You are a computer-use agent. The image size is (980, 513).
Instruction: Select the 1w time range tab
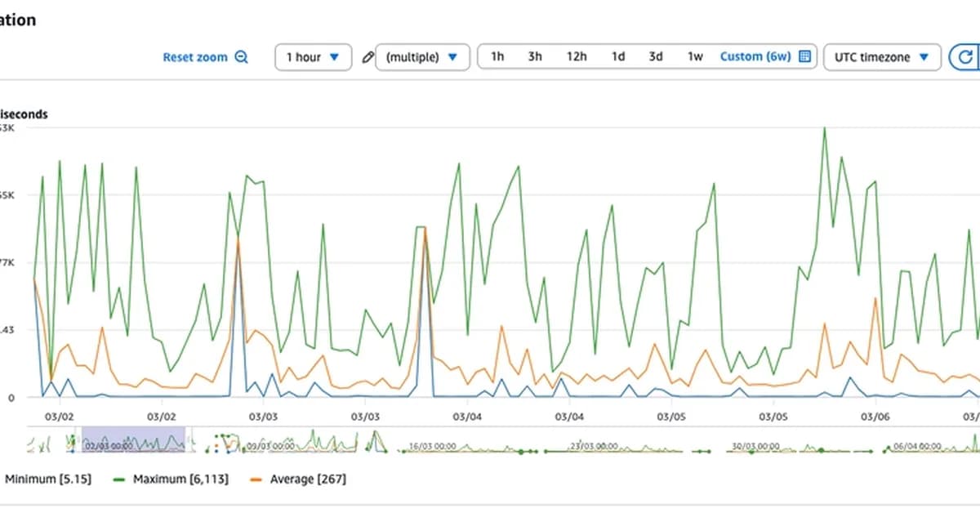[695, 56]
